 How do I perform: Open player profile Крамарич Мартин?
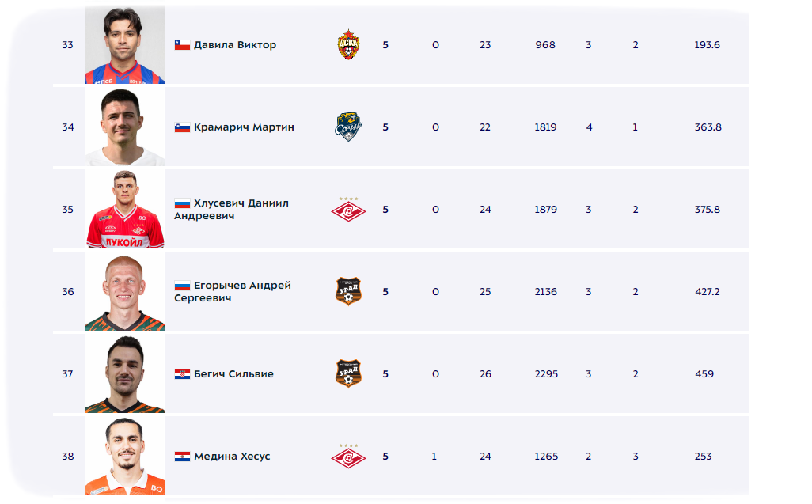point(244,127)
